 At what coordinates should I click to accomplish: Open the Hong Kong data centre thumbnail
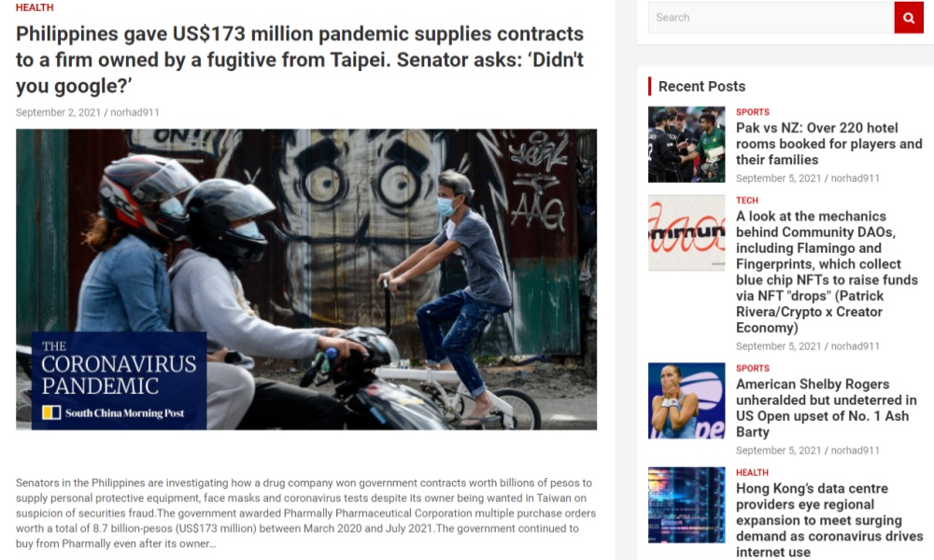[x=686, y=505]
